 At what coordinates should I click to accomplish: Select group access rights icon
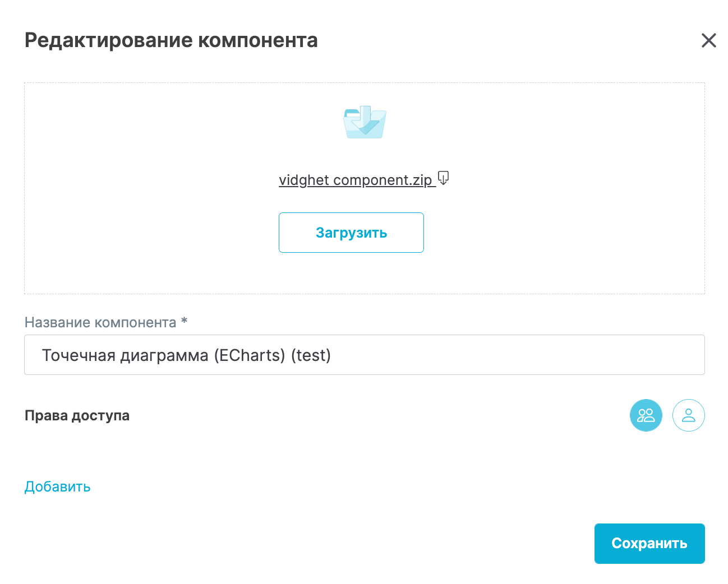click(646, 415)
